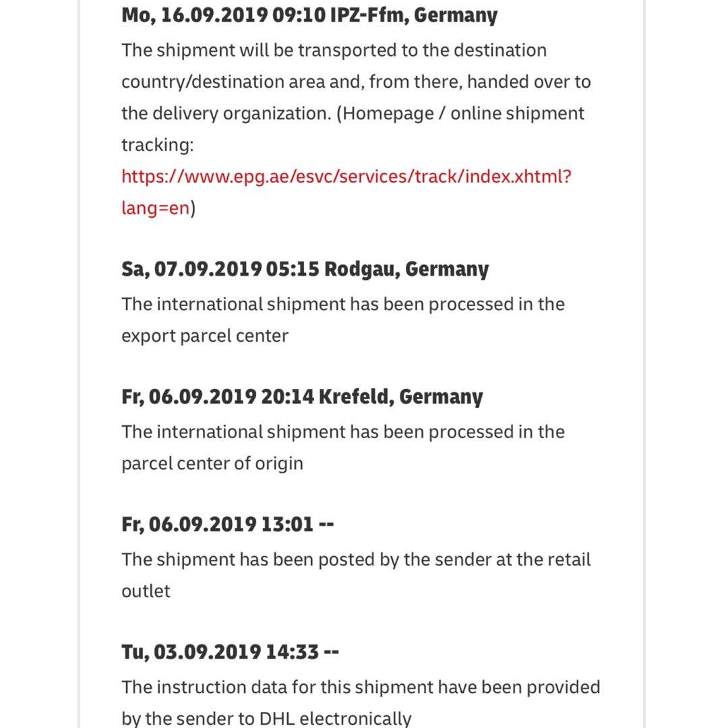Select the Mo, 16.09.2019 09:10 IPZ-Ffm heading
728x728 pixels.
point(309,16)
